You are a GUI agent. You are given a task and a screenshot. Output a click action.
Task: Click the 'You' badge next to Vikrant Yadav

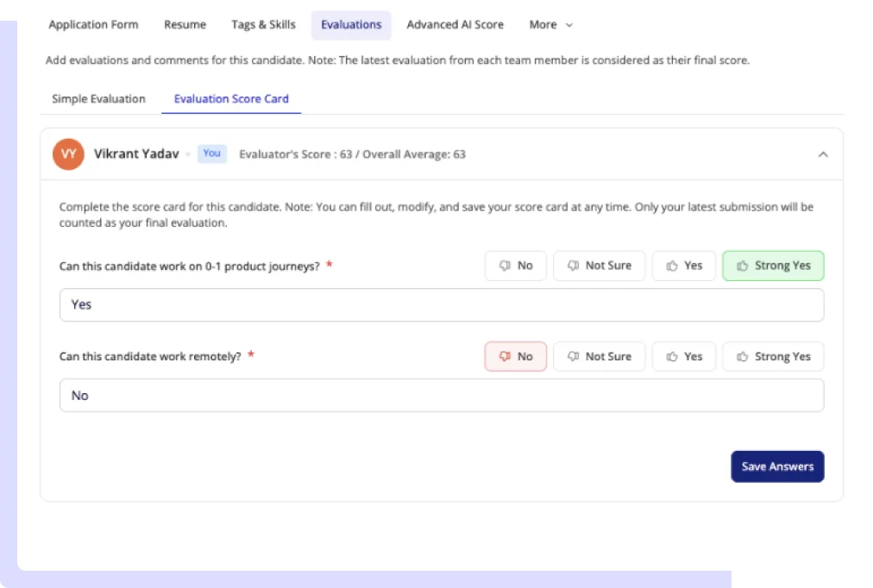click(x=211, y=153)
